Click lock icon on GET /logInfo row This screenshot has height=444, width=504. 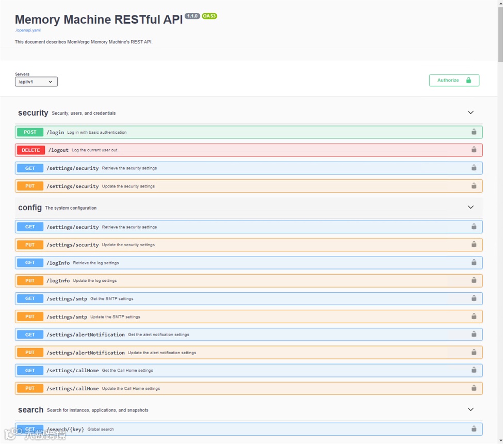[474, 262]
